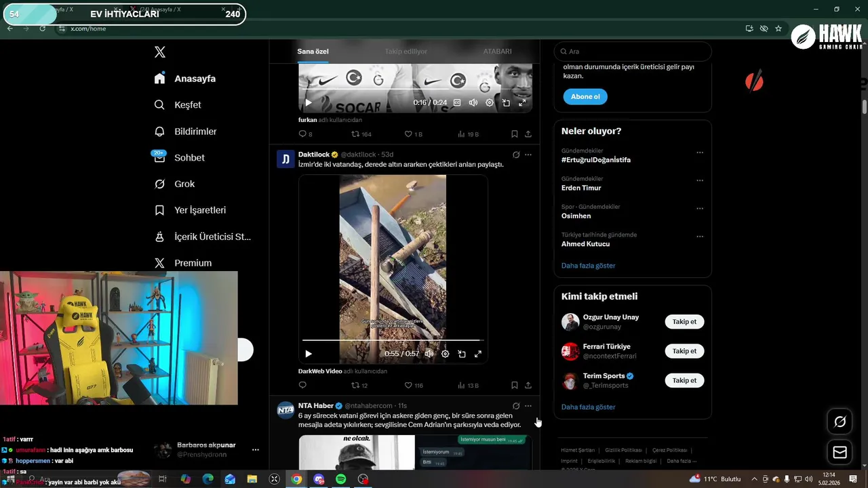Click Daha fazla göster under trends

[589, 266]
